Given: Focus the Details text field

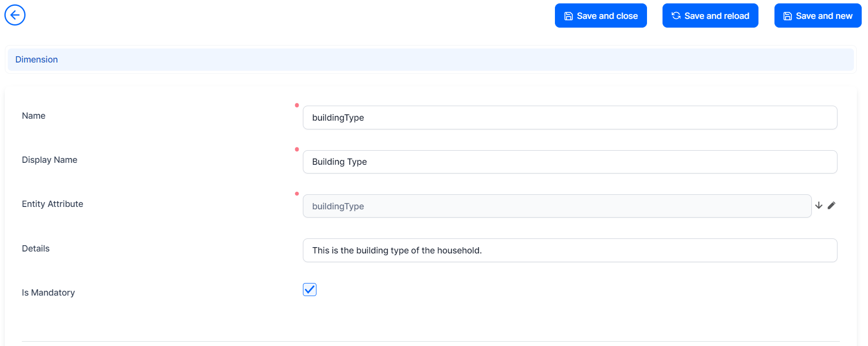Looking at the screenshot, I should pos(569,251).
